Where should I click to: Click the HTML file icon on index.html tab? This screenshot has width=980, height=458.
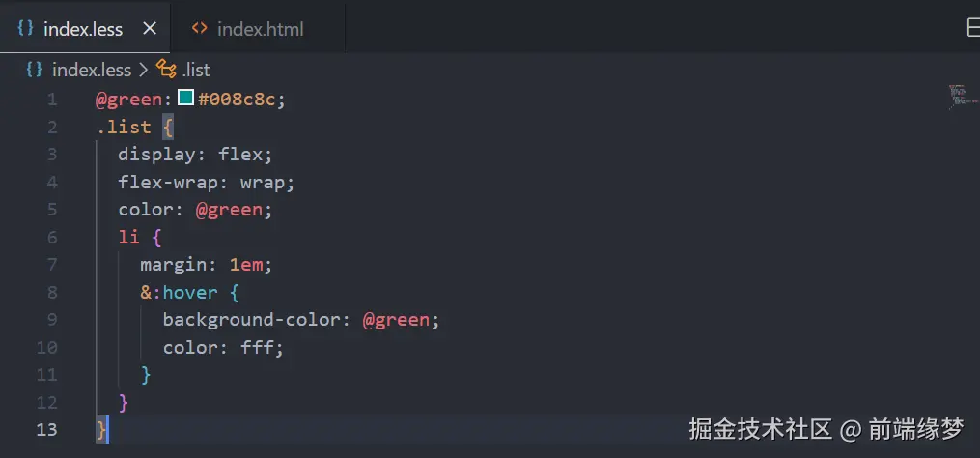click(199, 28)
